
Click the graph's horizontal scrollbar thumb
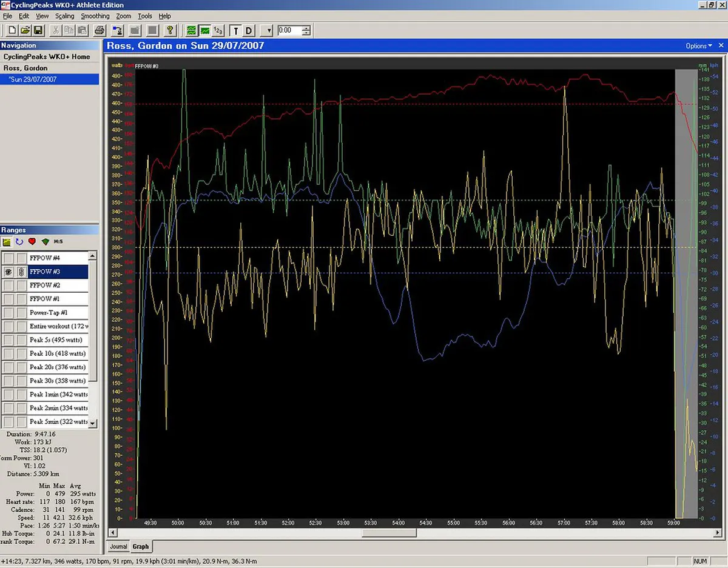(x=389, y=533)
